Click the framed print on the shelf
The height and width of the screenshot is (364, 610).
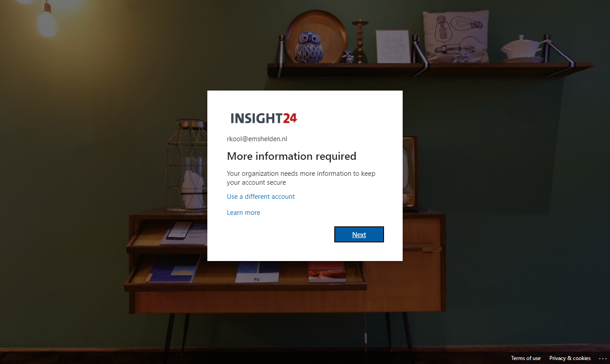click(x=393, y=46)
